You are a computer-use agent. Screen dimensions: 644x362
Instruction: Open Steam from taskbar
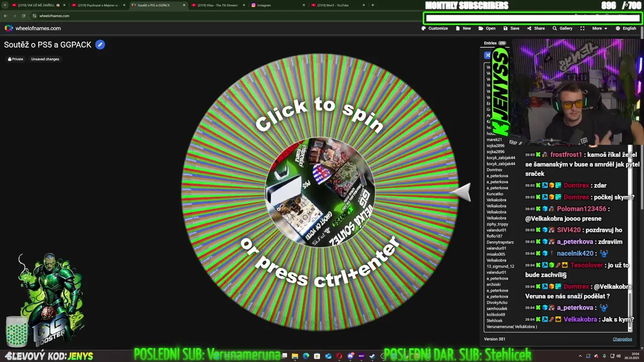pos(372,356)
